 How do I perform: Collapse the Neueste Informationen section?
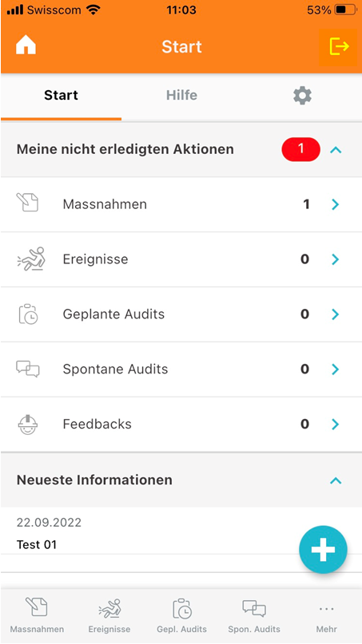click(336, 480)
